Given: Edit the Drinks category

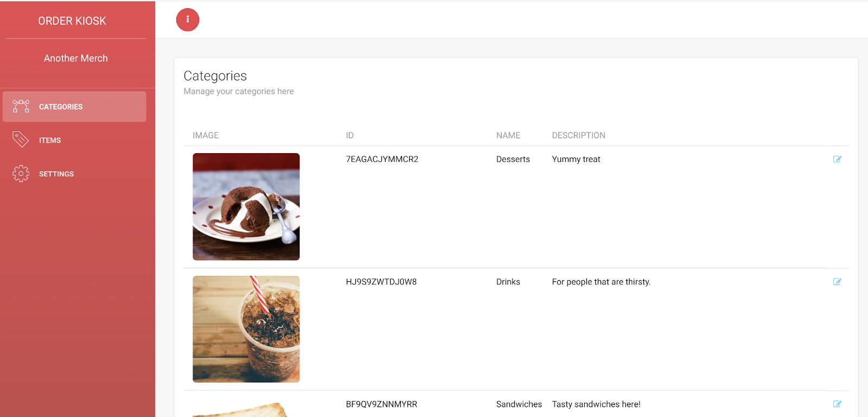Looking at the screenshot, I should point(837,281).
